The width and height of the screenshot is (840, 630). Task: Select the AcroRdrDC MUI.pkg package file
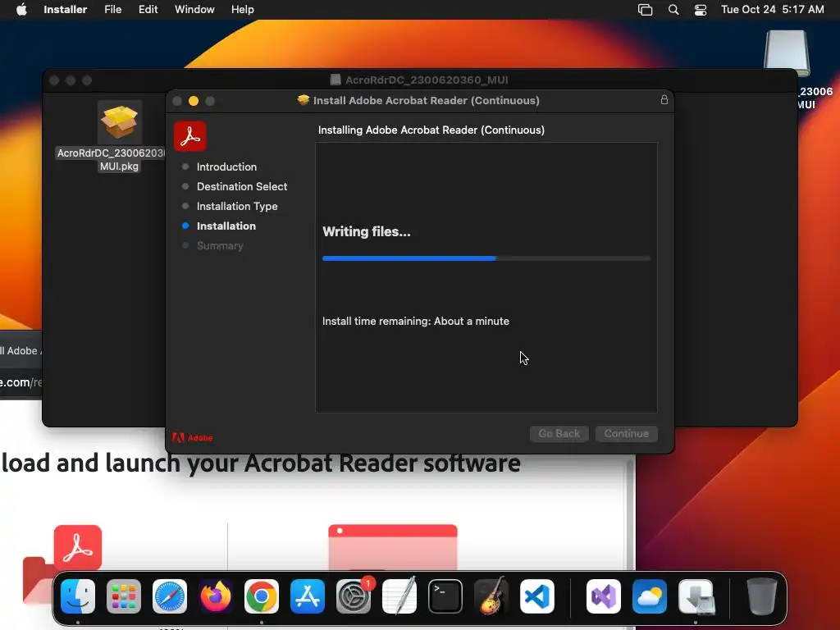point(119,136)
